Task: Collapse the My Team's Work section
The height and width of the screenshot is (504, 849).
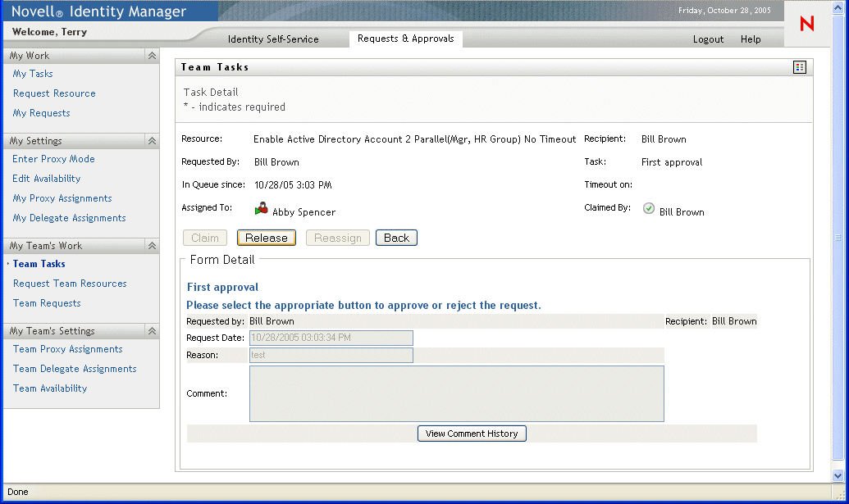Action: pyautogui.click(x=152, y=246)
